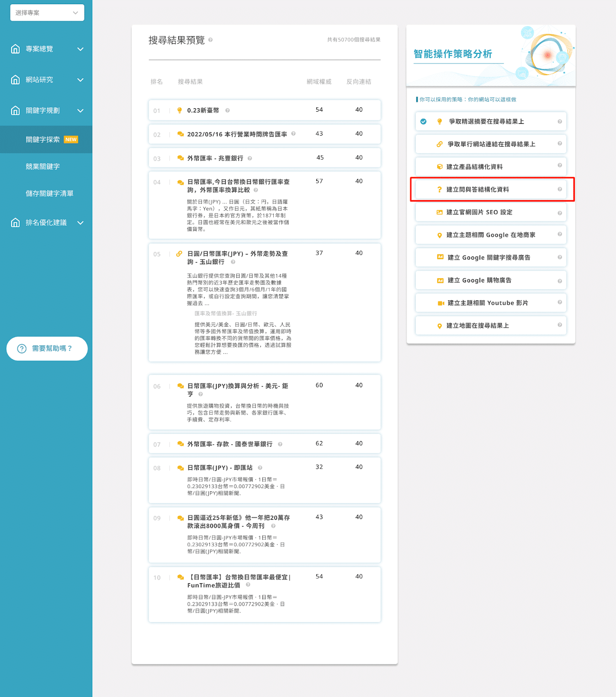Click the 需要幫助嗎？ help button
This screenshot has height=697, width=616.
click(x=47, y=349)
